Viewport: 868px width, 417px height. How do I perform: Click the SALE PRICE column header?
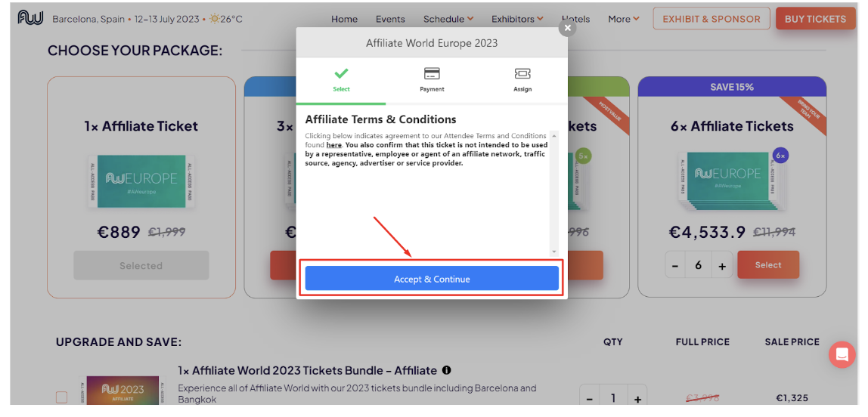coord(792,341)
